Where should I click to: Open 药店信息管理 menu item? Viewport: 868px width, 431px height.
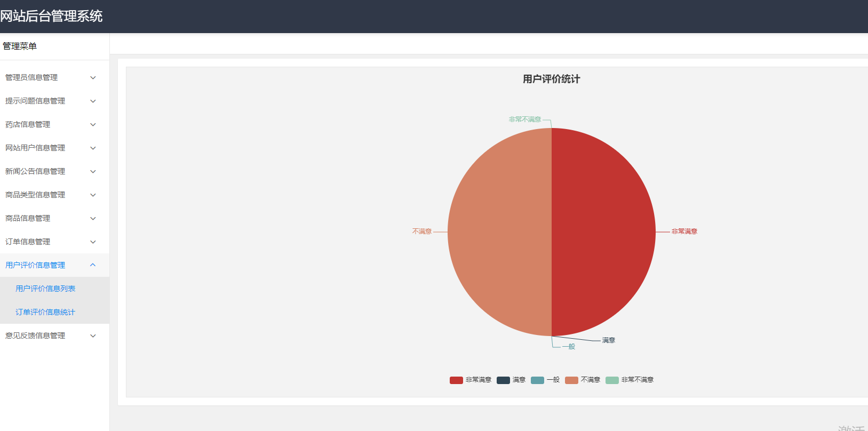pos(54,124)
